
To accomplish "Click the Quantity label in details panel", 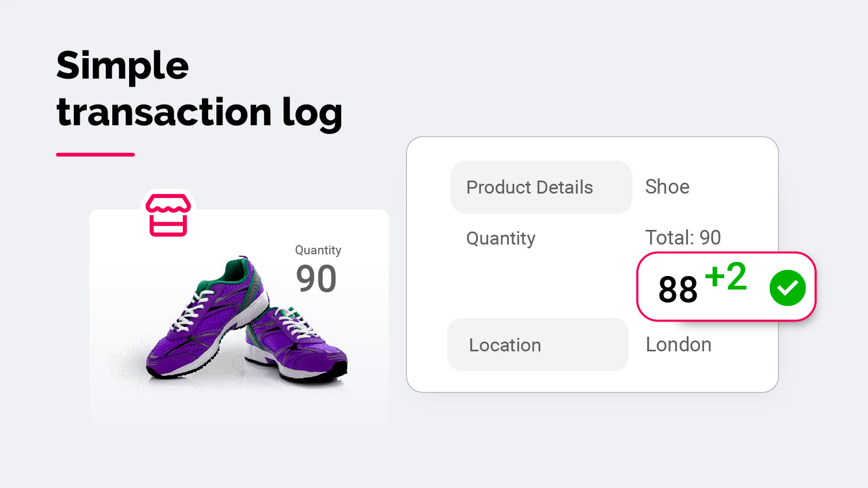I will (501, 239).
